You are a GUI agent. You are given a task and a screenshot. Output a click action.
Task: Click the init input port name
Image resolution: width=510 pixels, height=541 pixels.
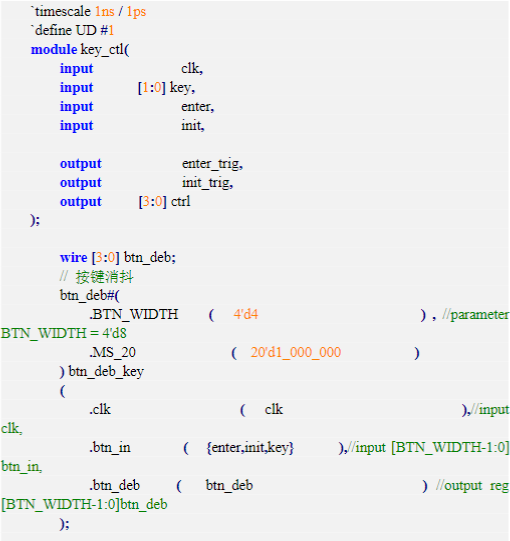click(193, 125)
